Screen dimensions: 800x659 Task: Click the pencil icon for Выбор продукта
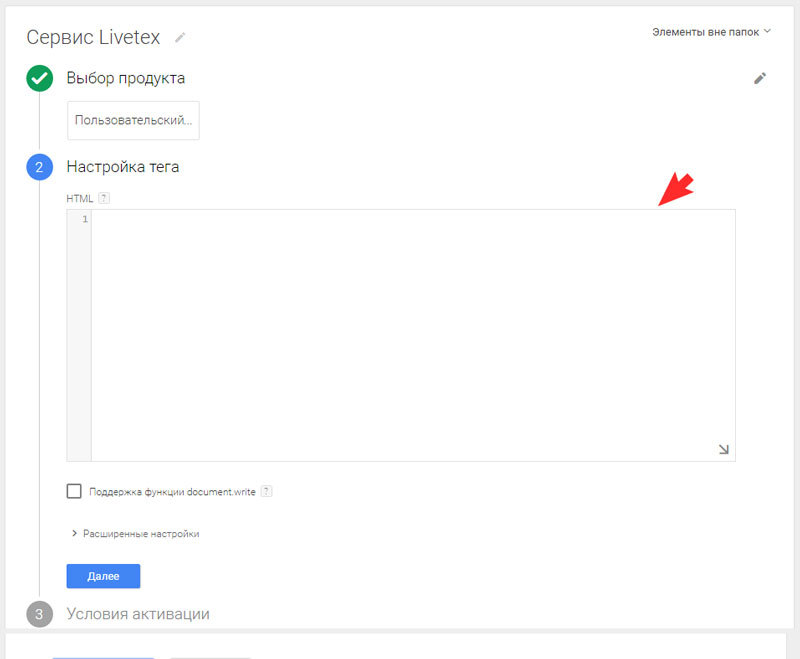[x=760, y=78]
